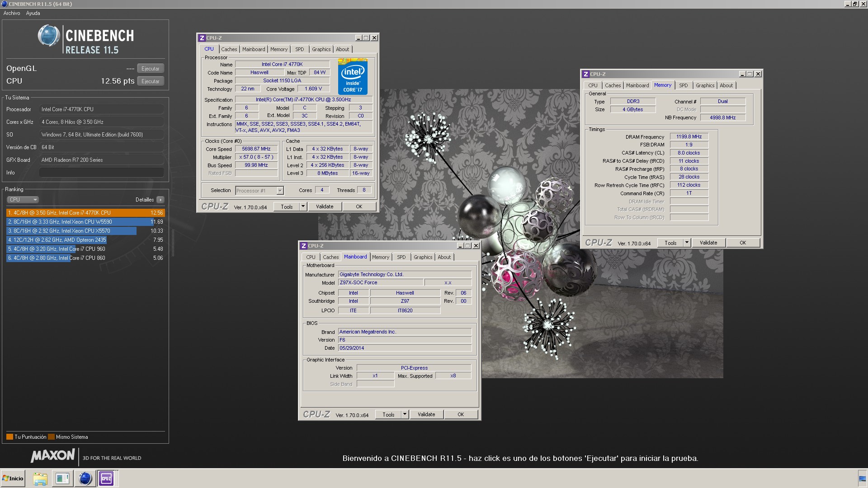Click the Cinebench logo sphere

point(49,36)
